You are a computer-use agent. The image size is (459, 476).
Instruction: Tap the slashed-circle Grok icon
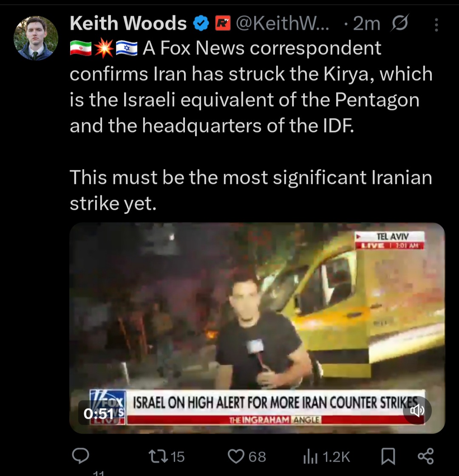400,23
